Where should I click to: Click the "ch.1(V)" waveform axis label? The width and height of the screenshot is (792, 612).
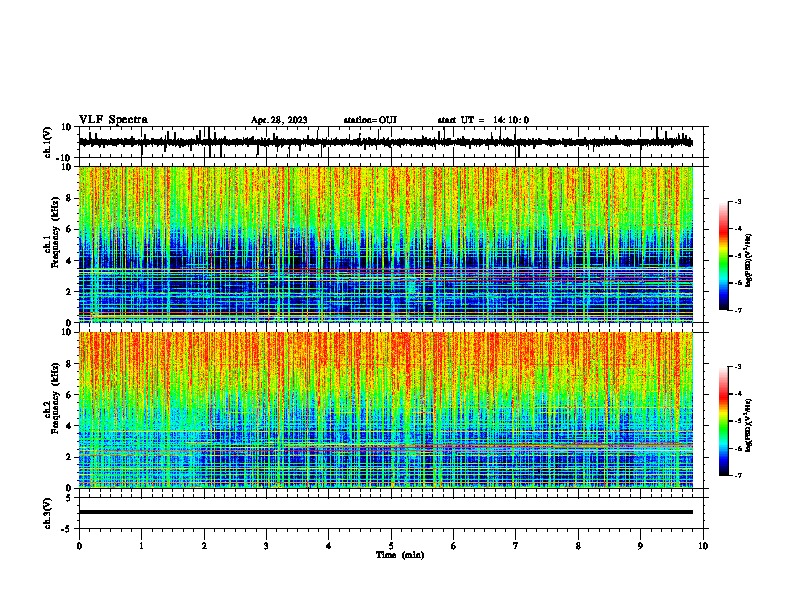[x=48, y=142]
